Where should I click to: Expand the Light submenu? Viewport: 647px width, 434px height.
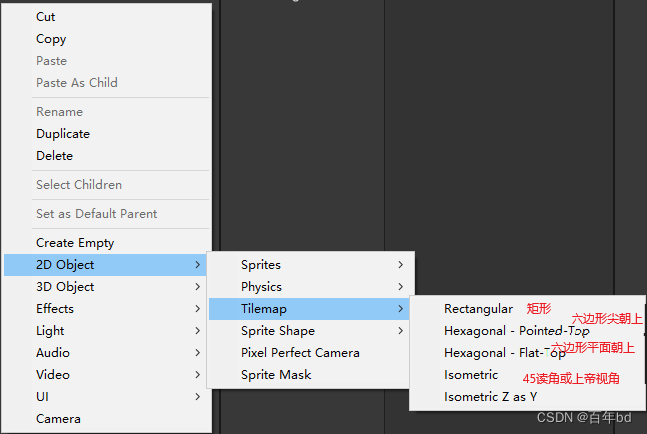50,331
